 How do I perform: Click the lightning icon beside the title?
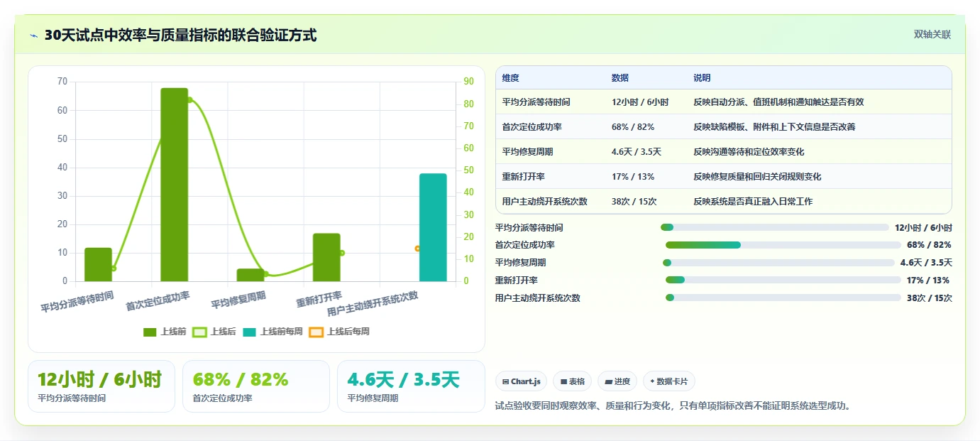pyautogui.click(x=33, y=36)
